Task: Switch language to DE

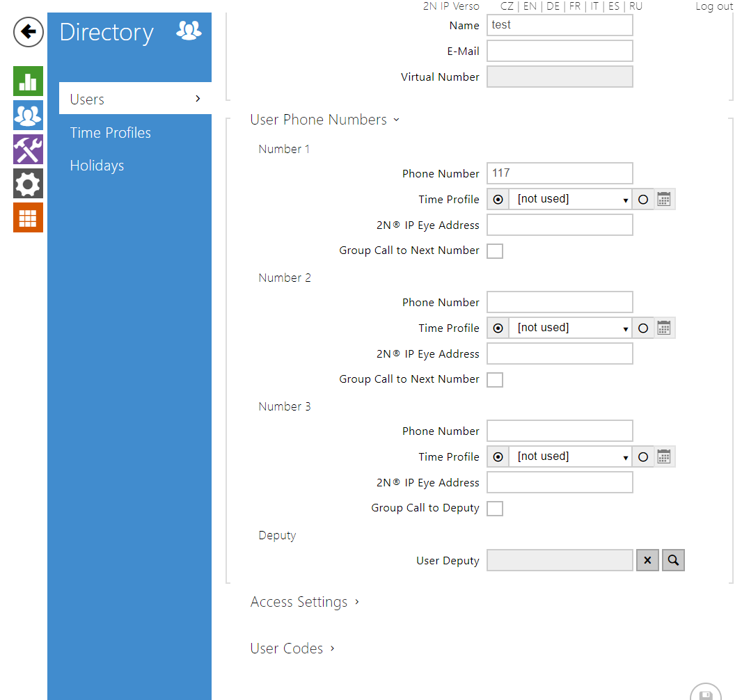Action: pyautogui.click(x=553, y=6)
